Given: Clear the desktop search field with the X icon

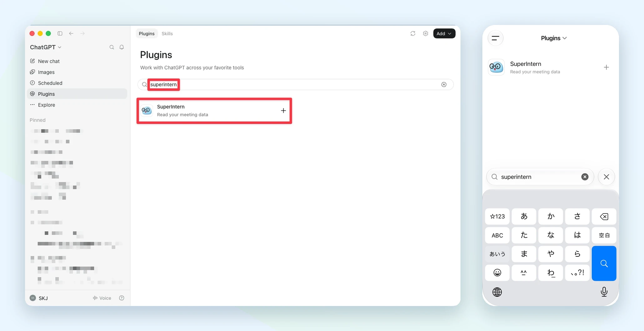Looking at the screenshot, I should (444, 85).
